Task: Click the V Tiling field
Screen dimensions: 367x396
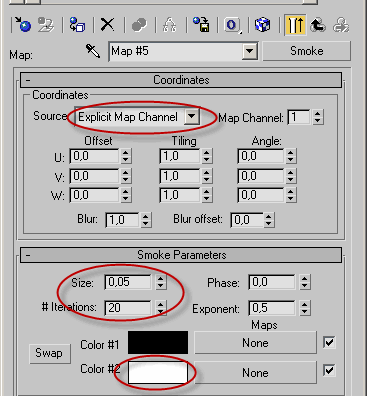Action: point(180,176)
